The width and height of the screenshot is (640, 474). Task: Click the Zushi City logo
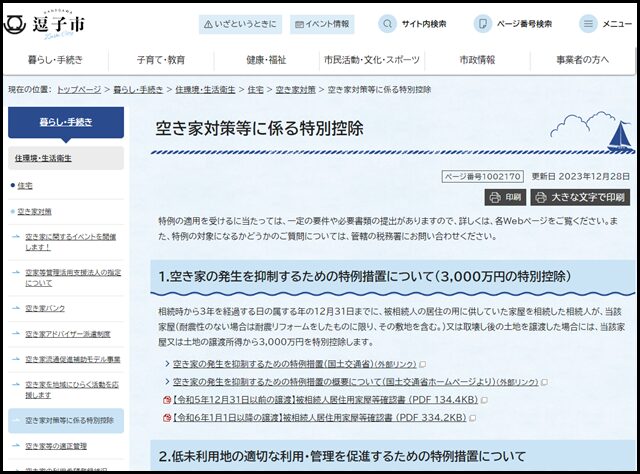tap(44, 24)
